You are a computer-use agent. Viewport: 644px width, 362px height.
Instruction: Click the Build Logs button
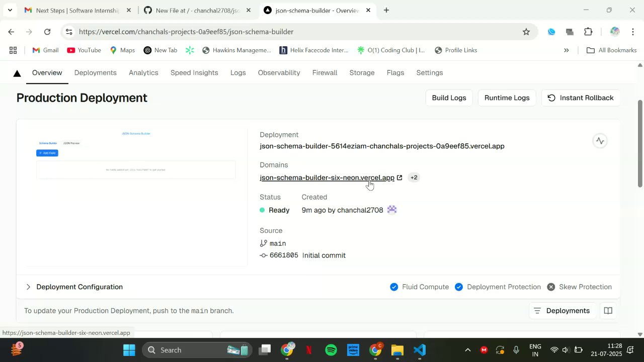(449, 98)
